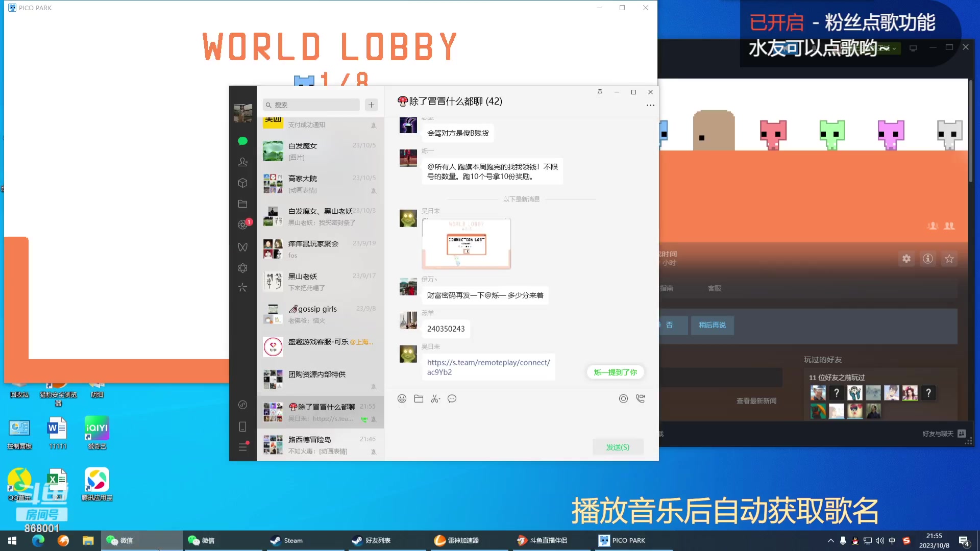Viewport: 980px width, 551px height.
Task: Select the 痒痒鼠玩家聚会 conversation
Action: point(320,249)
